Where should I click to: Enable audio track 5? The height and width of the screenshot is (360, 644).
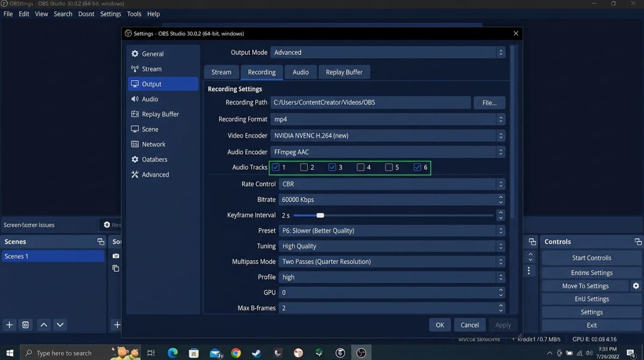tap(389, 167)
